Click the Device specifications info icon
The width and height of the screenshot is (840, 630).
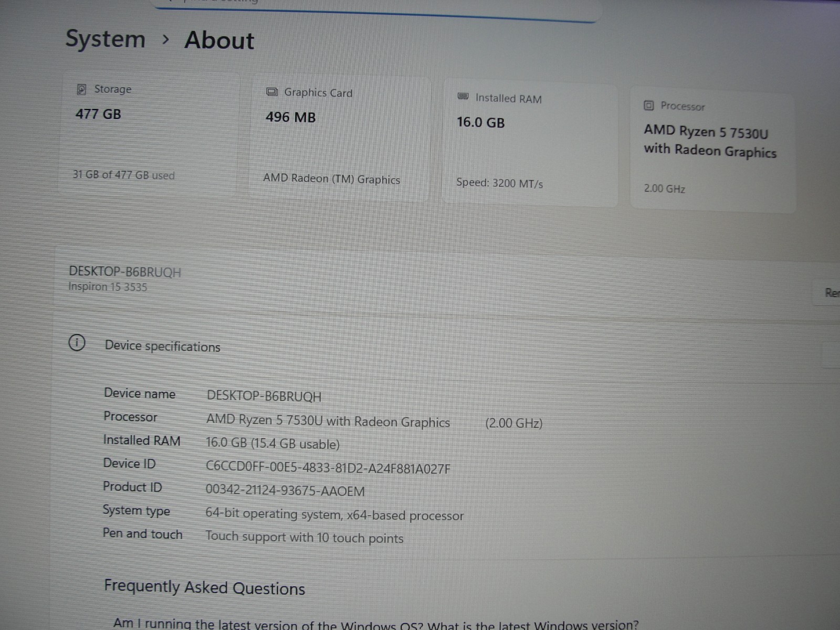[77, 343]
